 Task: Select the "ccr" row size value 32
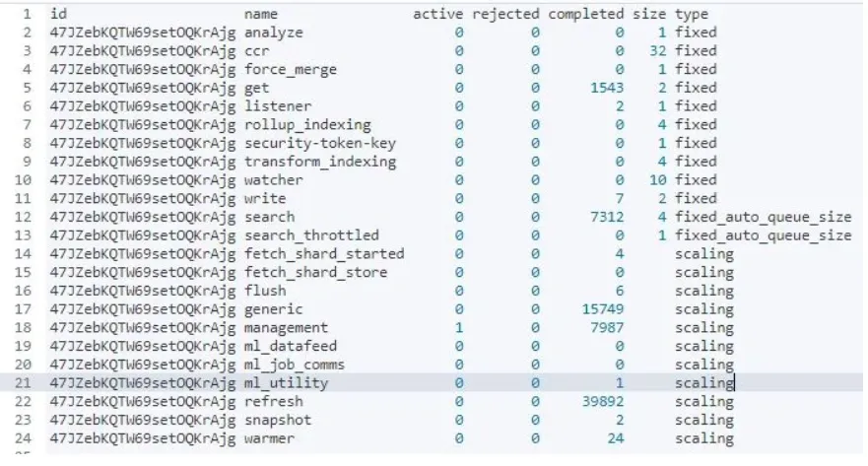(x=657, y=51)
